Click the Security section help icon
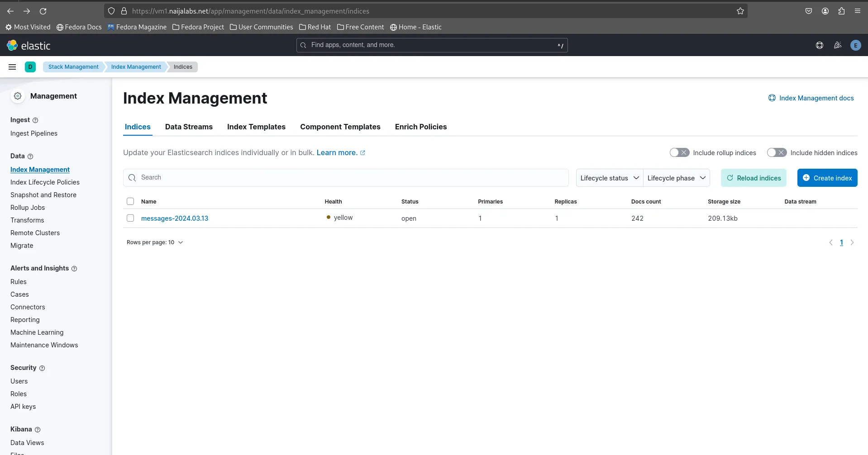The height and width of the screenshot is (455, 868). tap(42, 368)
